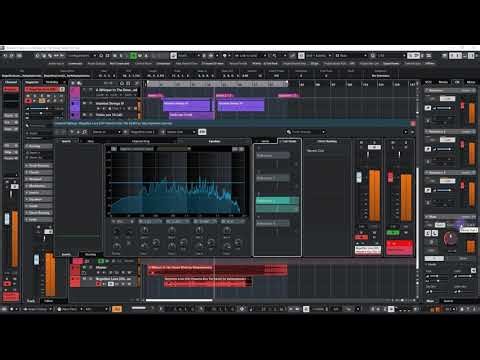The width and height of the screenshot is (480, 360).
Task: Click the white channel fader handle in channel settings
Action: (x=359, y=177)
